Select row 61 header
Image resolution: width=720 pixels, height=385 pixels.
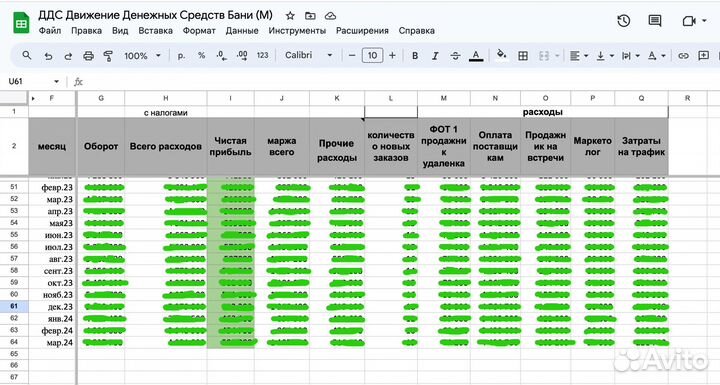point(14,306)
